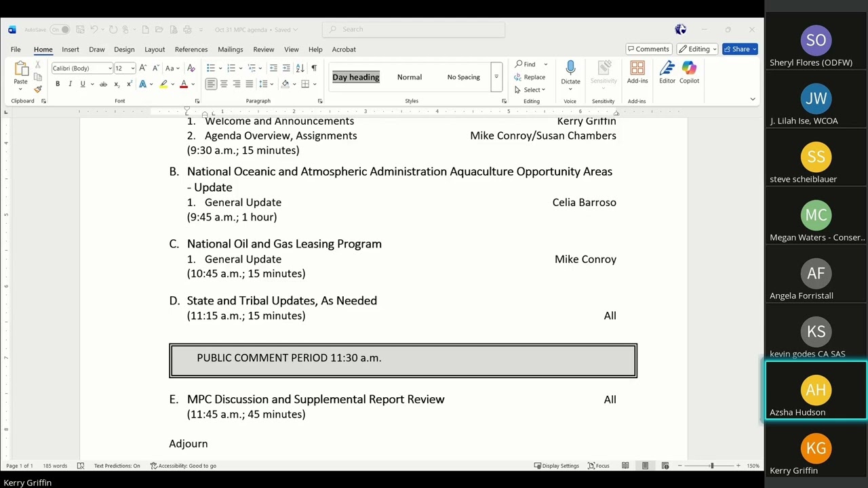The image size is (868, 488).
Task: Open the Change Case dropdown
Action: 172,68
